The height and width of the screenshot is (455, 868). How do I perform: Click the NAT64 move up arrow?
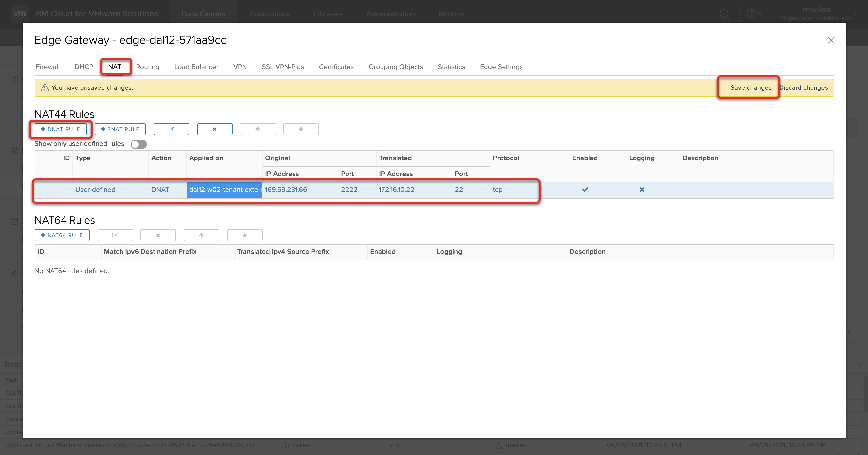tap(201, 235)
